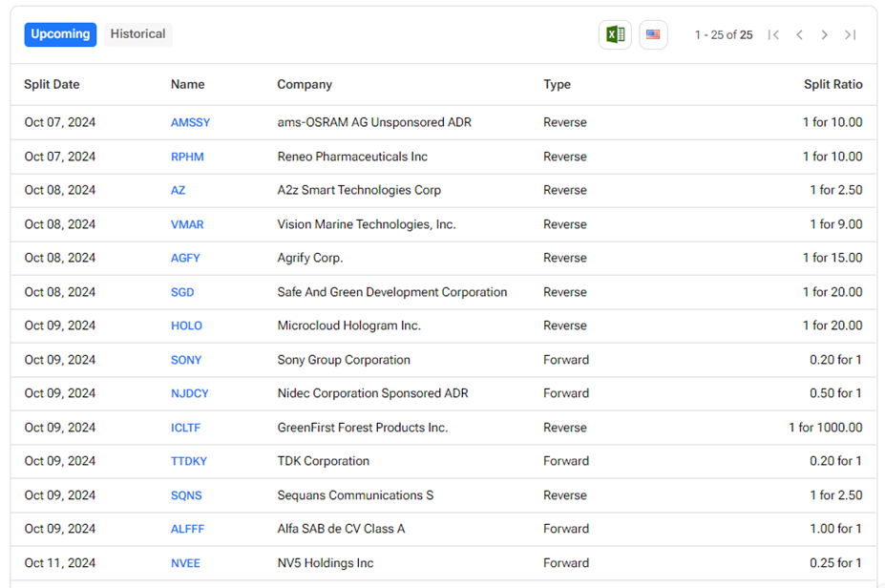This screenshot has width=885, height=588.
Task: Click the '1 for 1000.00' split ratio
Action: tap(826, 428)
